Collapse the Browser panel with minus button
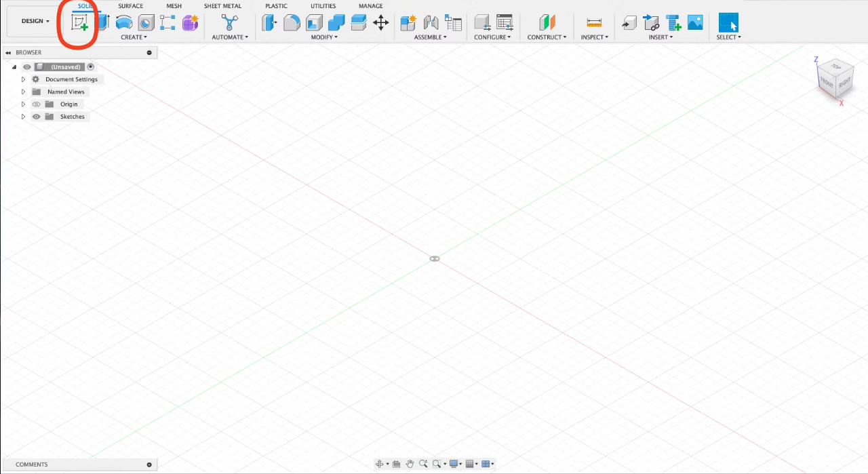This screenshot has height=474, width=868. (x=149, y=53)
